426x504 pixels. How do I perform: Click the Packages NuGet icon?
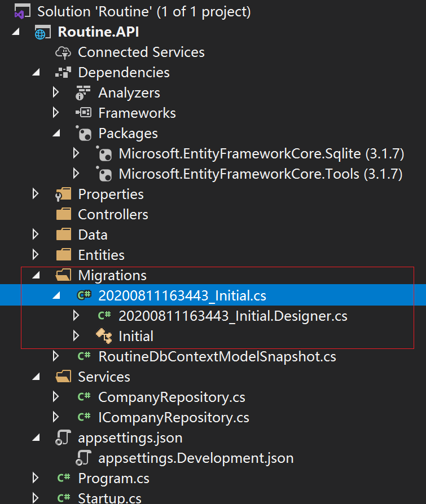coord(84,134)
